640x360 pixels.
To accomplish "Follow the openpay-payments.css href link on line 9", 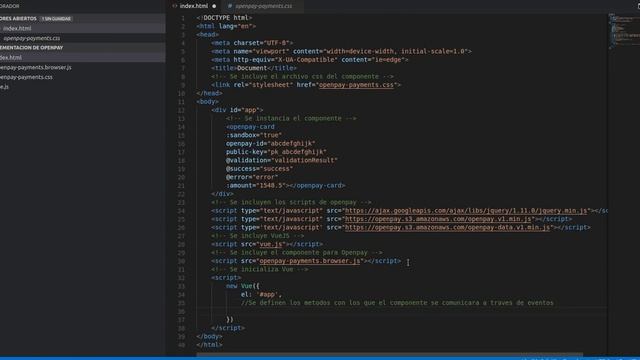I will click(356, 85).
